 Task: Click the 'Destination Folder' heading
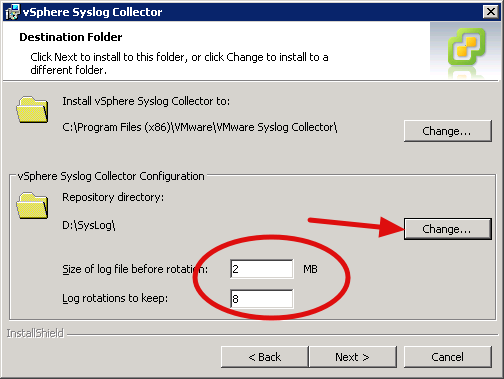click(71, 37)
